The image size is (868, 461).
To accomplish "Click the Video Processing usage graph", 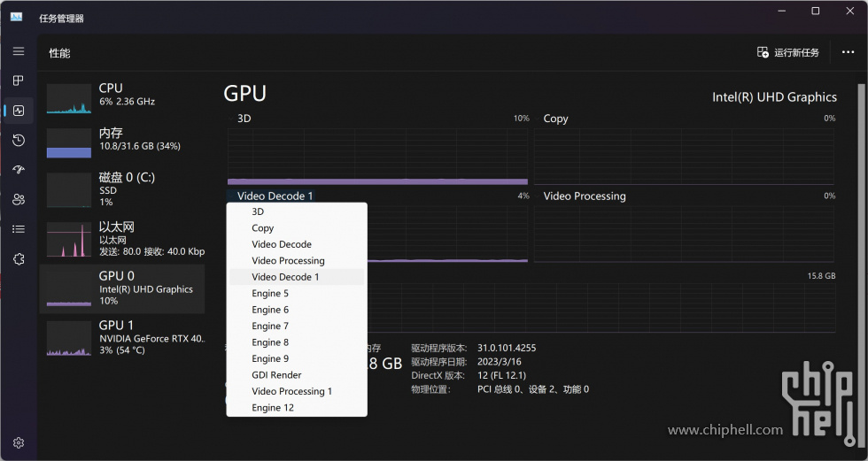I will (684, 234).
